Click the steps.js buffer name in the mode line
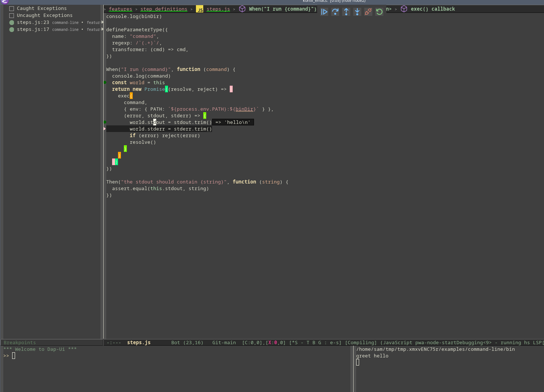 (139, 343)
